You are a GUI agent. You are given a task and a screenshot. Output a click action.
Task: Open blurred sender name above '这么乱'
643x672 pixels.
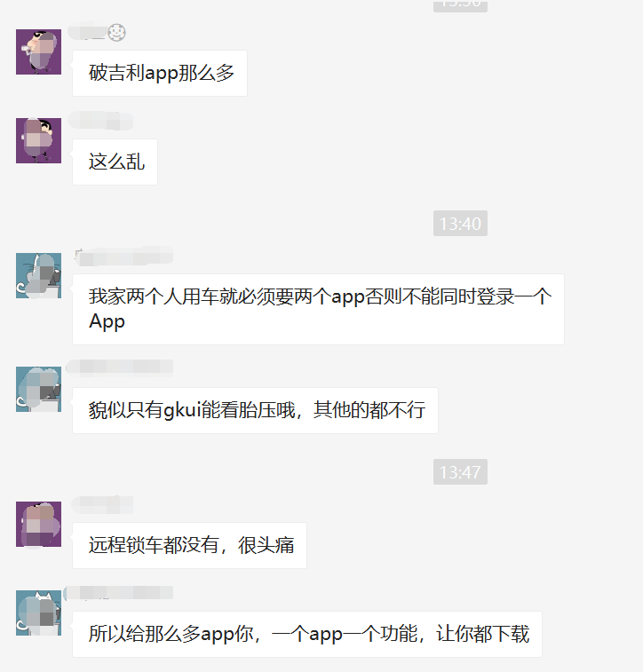tap(100, 121)
